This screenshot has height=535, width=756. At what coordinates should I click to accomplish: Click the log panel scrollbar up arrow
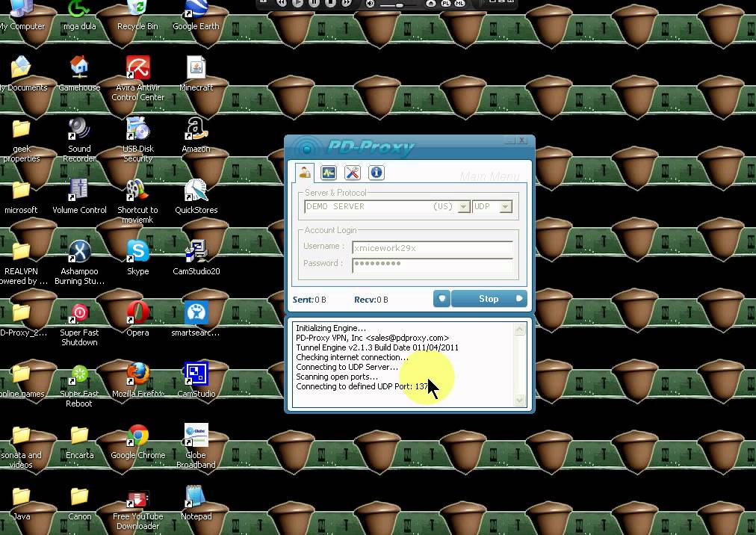(520, 330)
